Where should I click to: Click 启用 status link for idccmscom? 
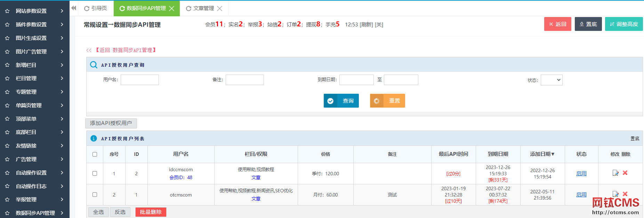coord(581,174)
